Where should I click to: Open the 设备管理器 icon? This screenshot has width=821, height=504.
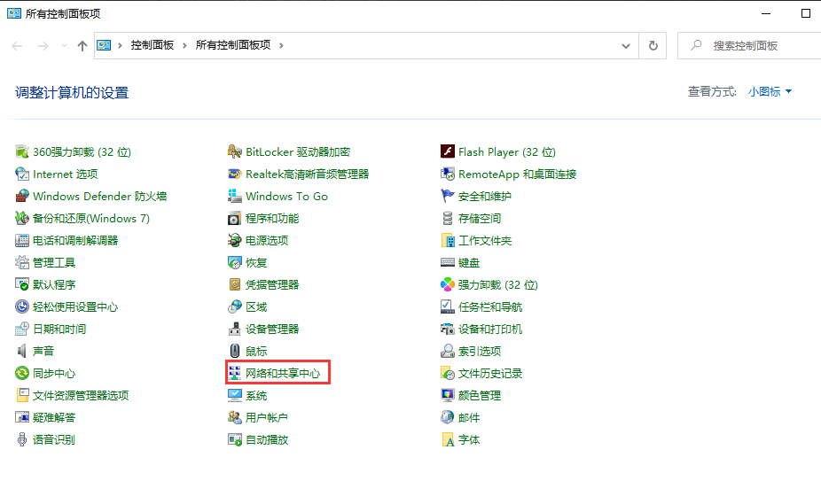point(235,330)
